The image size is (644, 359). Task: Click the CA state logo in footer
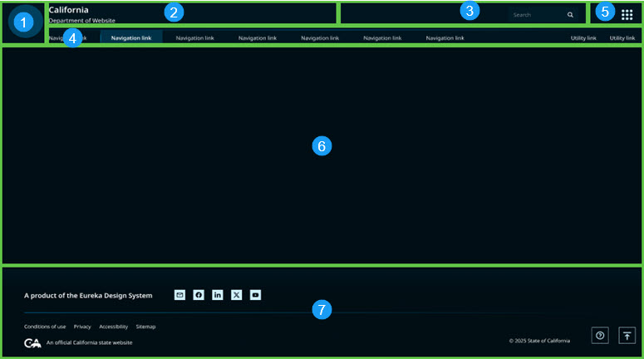click(x=32, y=342)
